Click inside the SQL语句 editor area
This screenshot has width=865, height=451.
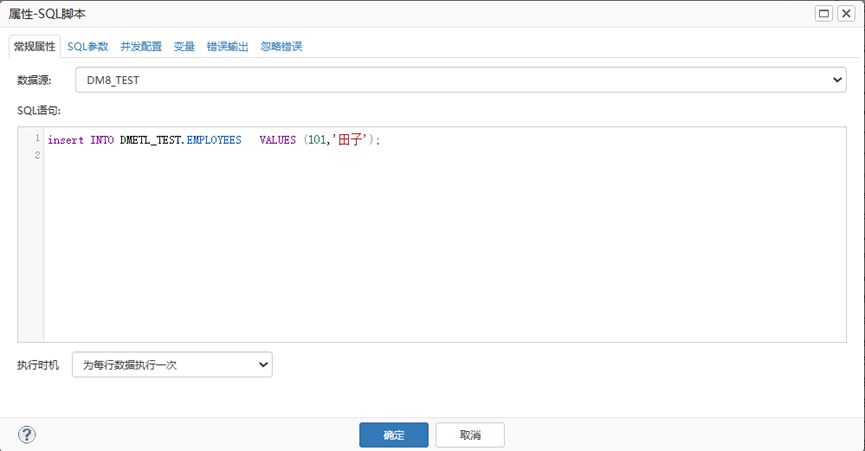click(x=445, y=234)
